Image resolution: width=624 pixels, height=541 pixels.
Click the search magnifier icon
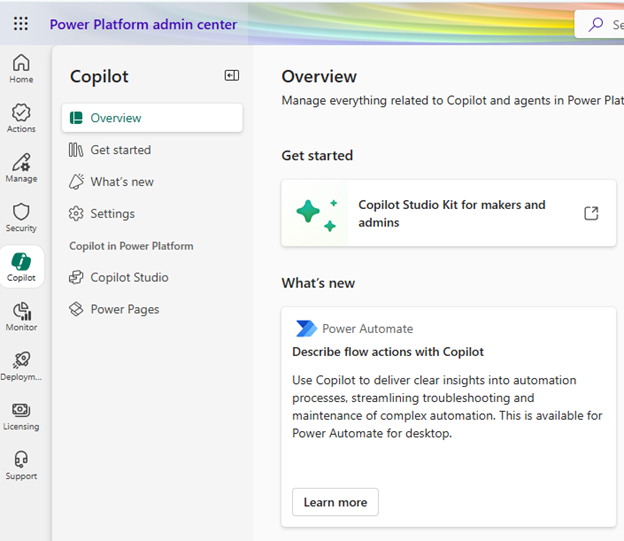tap(595, 24)
